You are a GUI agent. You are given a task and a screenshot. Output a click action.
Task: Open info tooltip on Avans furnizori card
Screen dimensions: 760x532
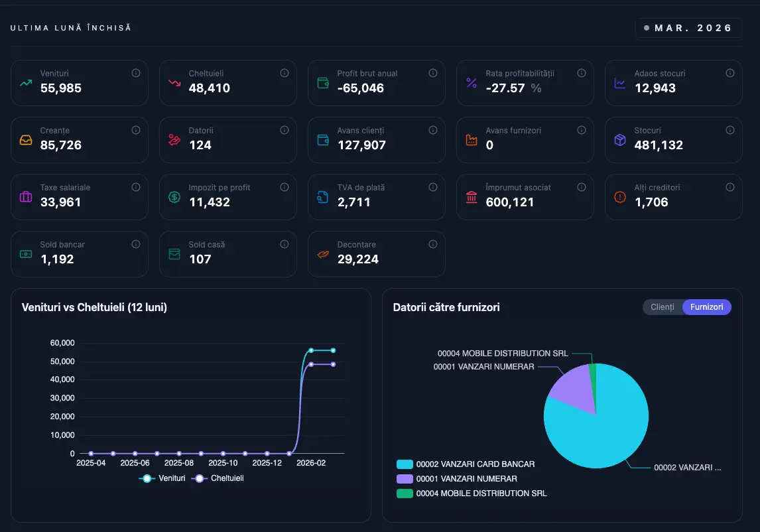pyautogui.click(x=582, y=130)
